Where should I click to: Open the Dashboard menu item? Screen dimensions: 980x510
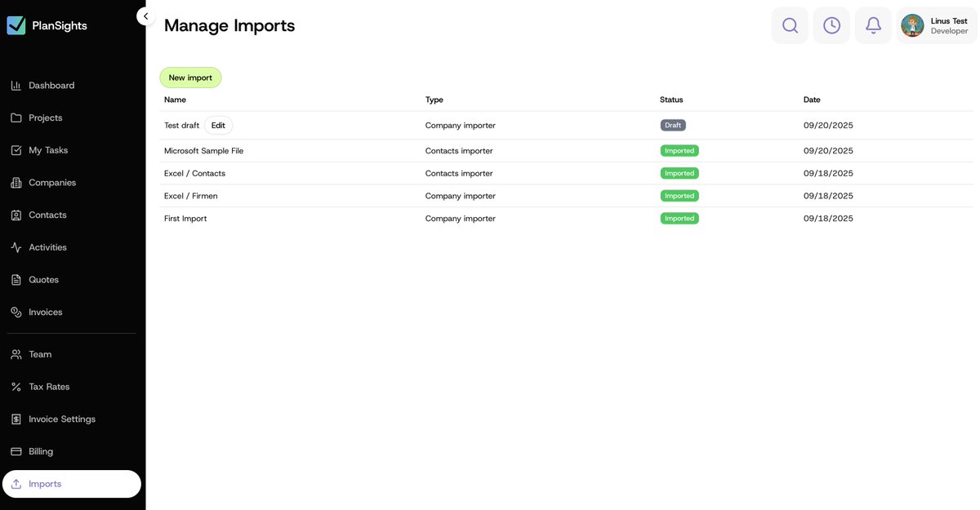(51, 86)
